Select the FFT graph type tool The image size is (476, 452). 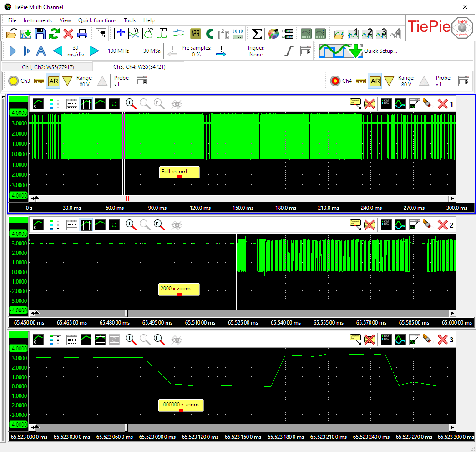(x=162, y=34)
